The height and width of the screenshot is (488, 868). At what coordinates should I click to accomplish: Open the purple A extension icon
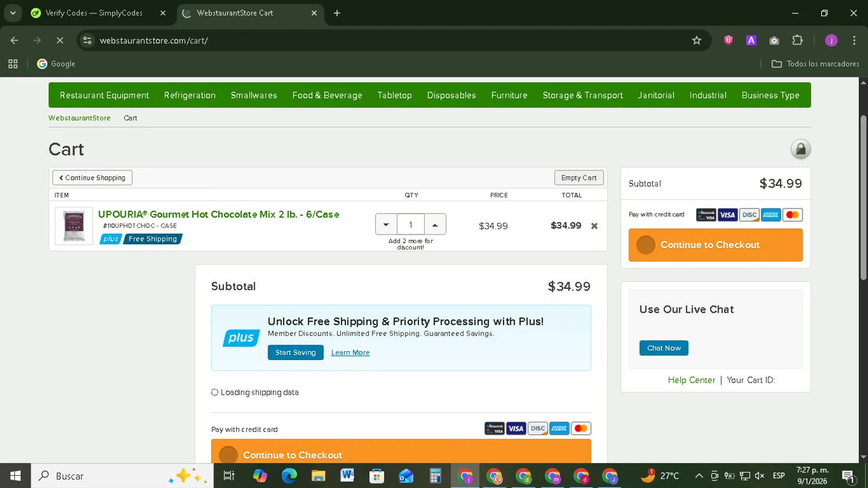751,41
